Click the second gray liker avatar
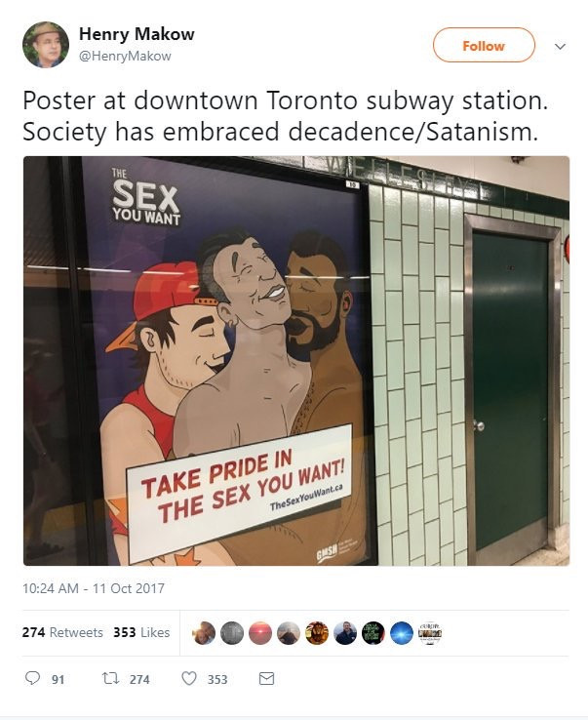 [x=232, y=633]
